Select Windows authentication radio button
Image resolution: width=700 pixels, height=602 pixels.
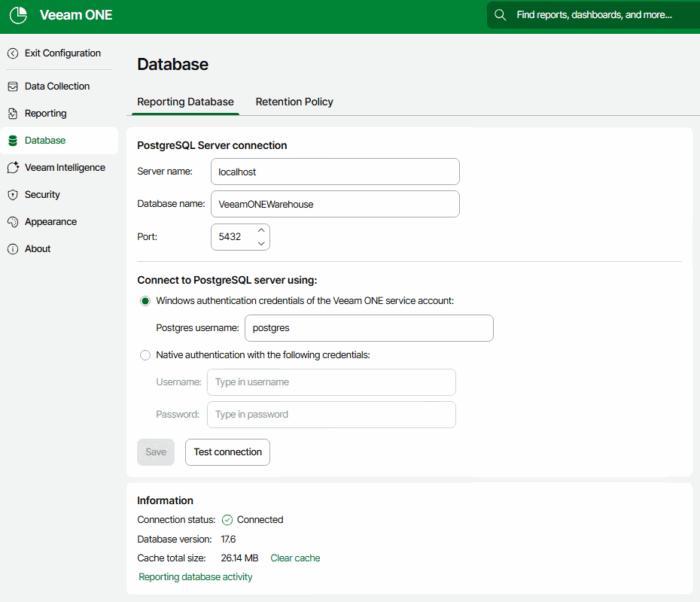point(145,301)
